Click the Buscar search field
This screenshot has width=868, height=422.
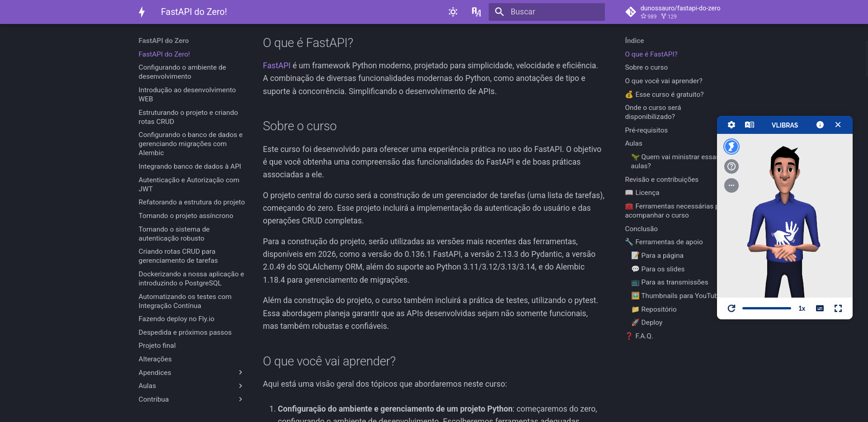click(x=547, y=12)
